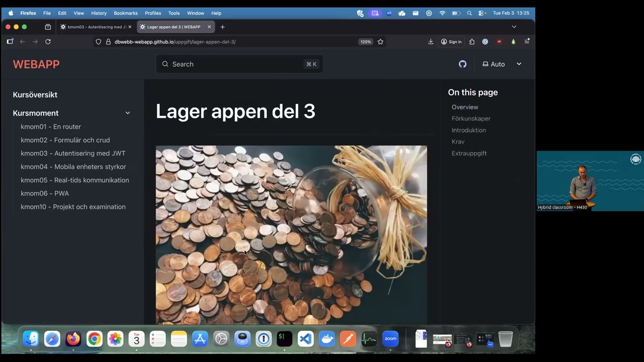Open the Zoom app from the Dock
The image size is (644, 362).
point(390,339)
